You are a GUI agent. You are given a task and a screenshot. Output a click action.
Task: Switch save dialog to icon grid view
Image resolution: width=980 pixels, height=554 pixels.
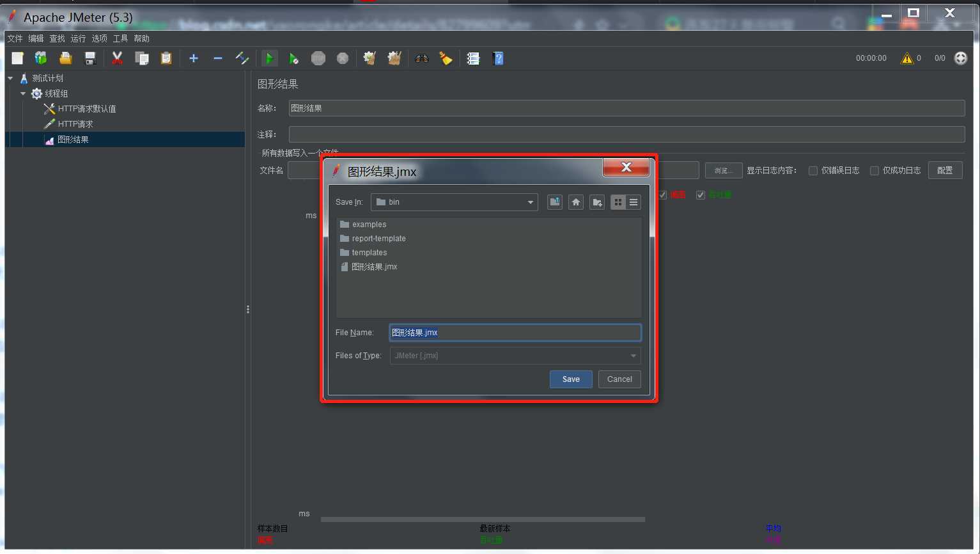point(618,202)
